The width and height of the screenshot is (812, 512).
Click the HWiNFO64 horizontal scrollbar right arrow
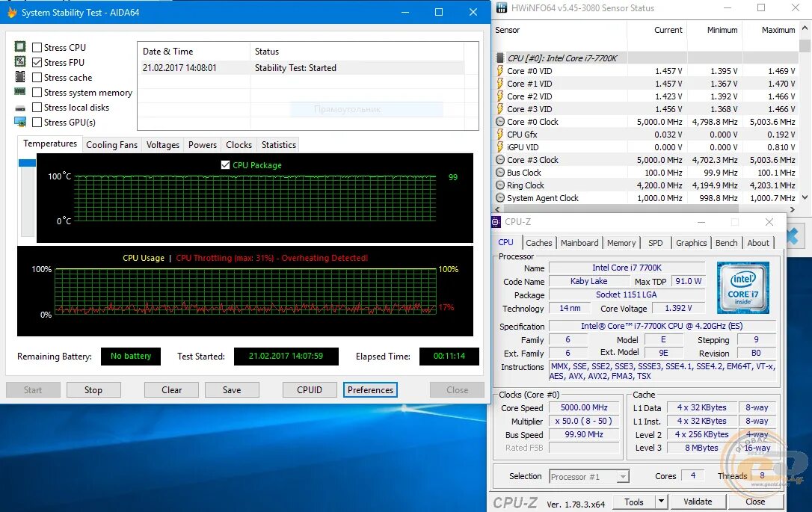pos(793,209)
